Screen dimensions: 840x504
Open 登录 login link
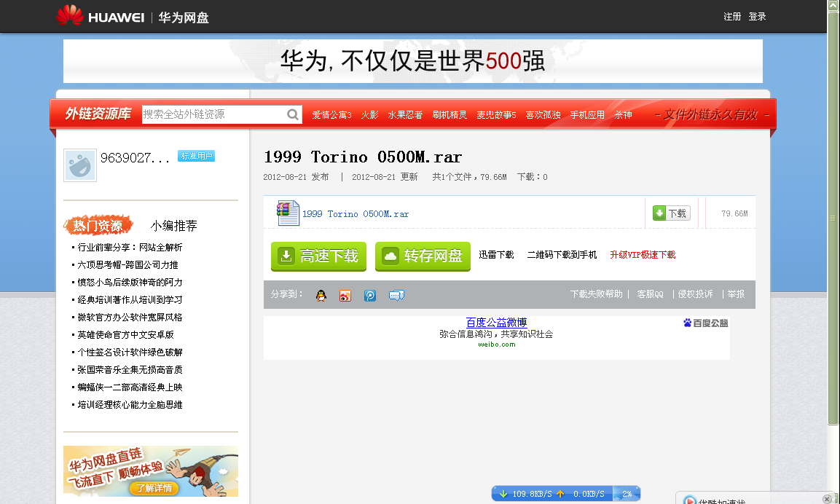pos(757,17)
